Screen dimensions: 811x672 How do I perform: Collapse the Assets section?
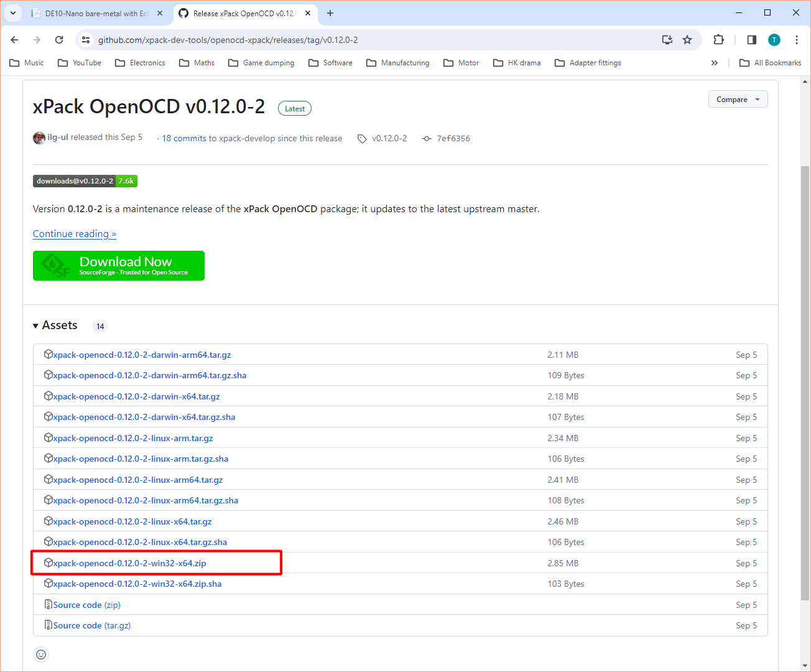35,325
